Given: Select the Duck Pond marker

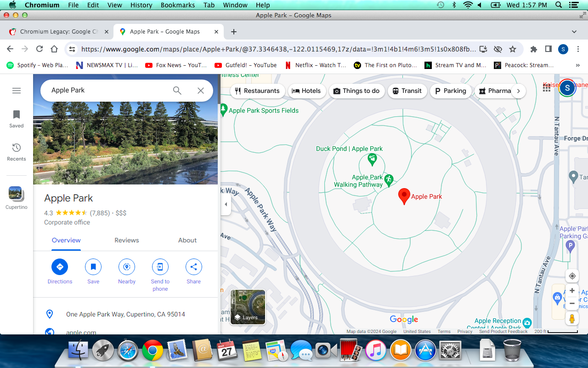Looking at the screenshot, I should [x=373, y=160].
